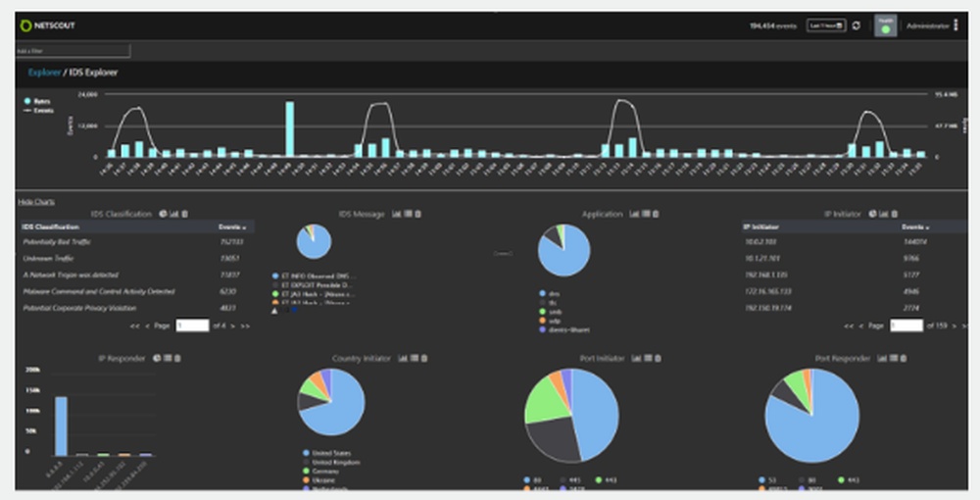Delete the Application panel
Screen dimensions: 980x500
(656, 214)
